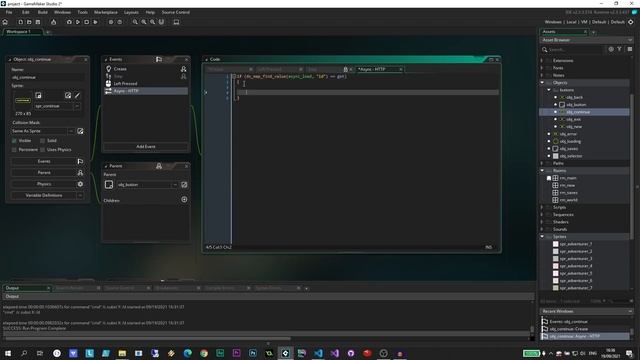Open Asset Browser filter funnel icon

click(619, 49)
